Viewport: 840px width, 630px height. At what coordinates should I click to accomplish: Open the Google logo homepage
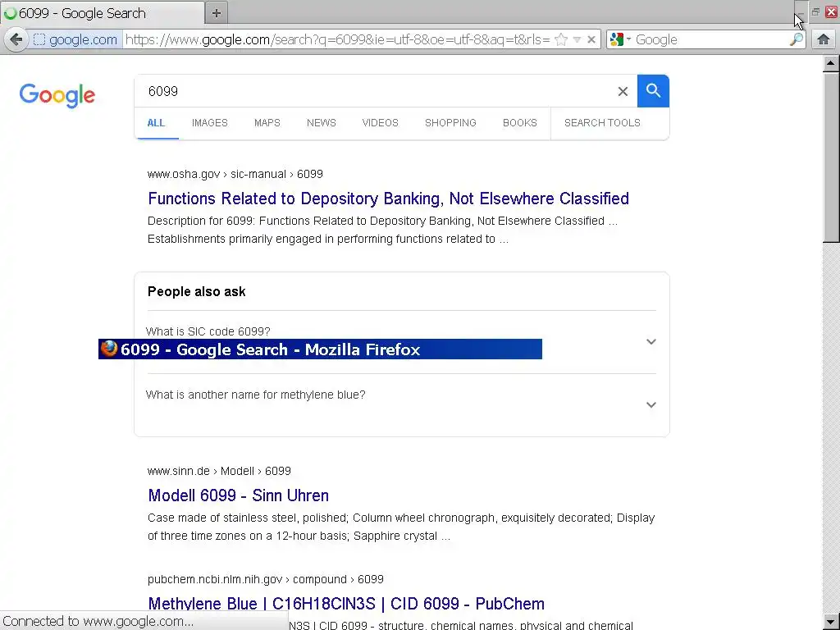pyautogui.click(x=57, y=95)
